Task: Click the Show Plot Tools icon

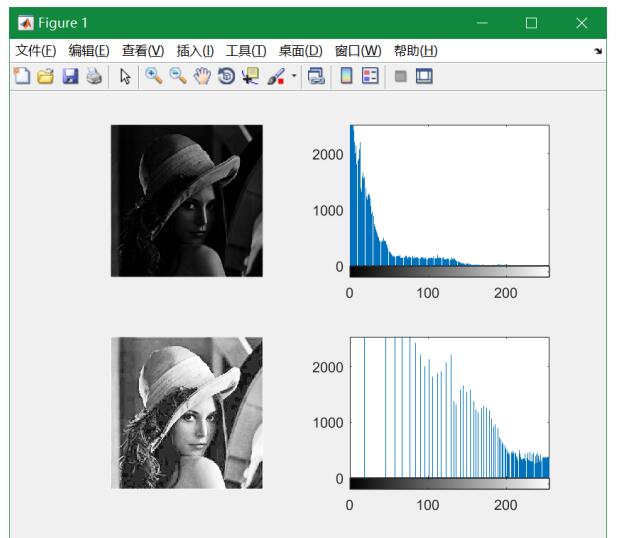Action: point(424,76)
